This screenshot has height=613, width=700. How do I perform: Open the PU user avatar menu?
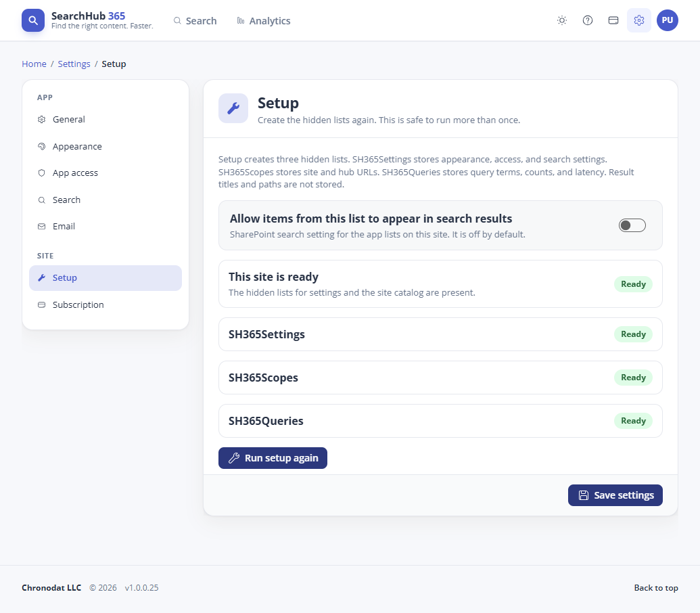click(668, 20)
